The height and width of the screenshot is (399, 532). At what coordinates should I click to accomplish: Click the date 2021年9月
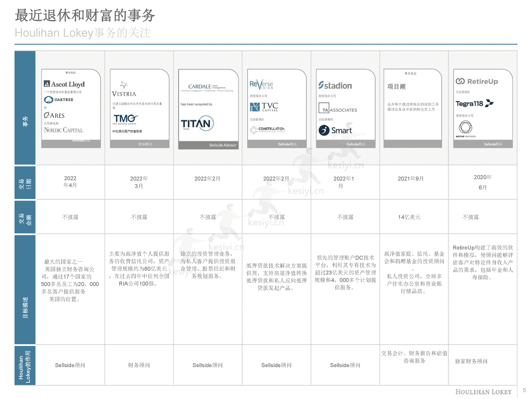tap(410, 179)
